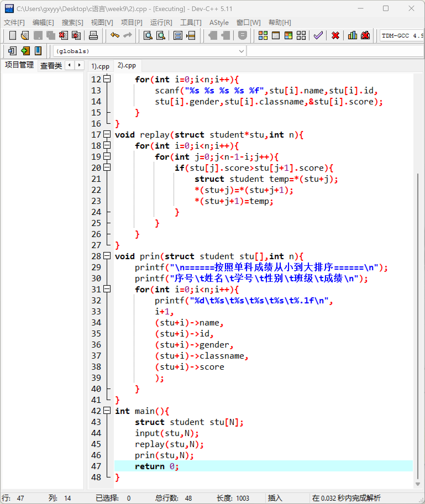Click the first icon in second toolbar row

click(x=12, y=51)
